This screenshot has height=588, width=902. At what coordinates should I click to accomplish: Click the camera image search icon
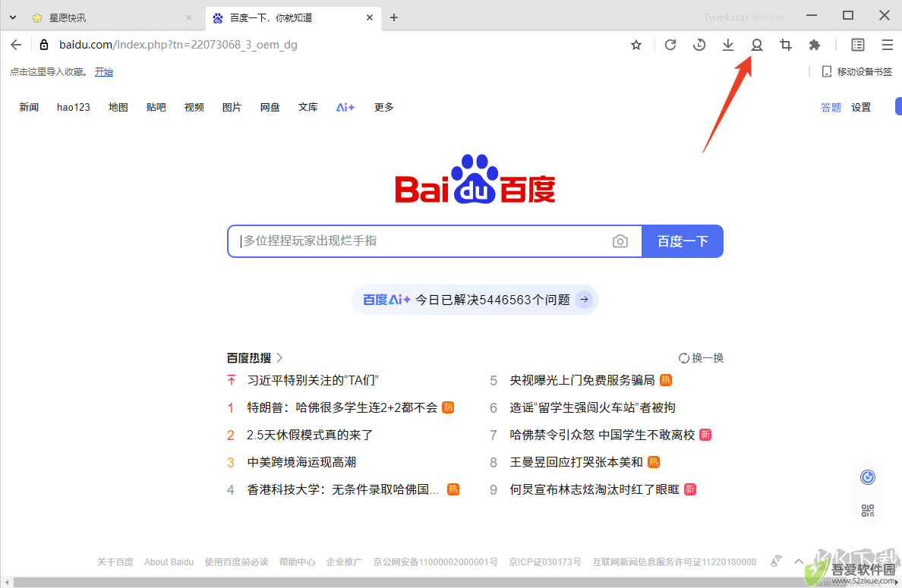pos(620,241)
